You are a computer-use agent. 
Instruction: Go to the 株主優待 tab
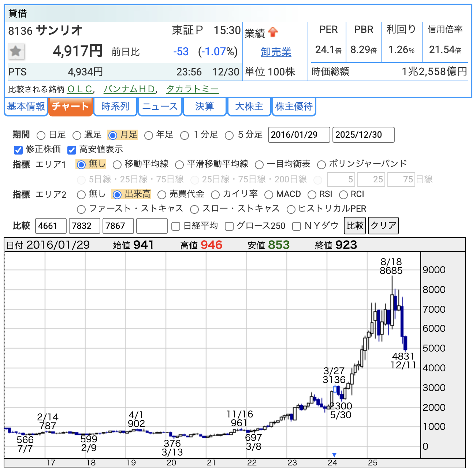pyautogui.click(x=294, y=107)
